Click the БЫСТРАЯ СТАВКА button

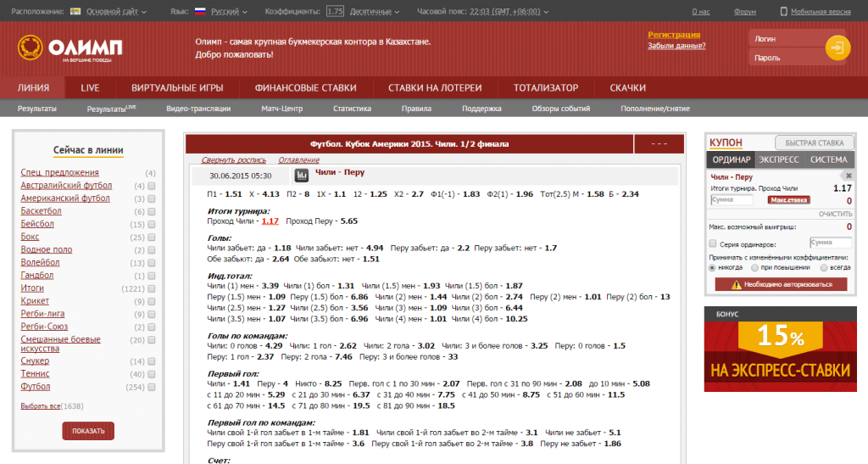click(815, 143)
